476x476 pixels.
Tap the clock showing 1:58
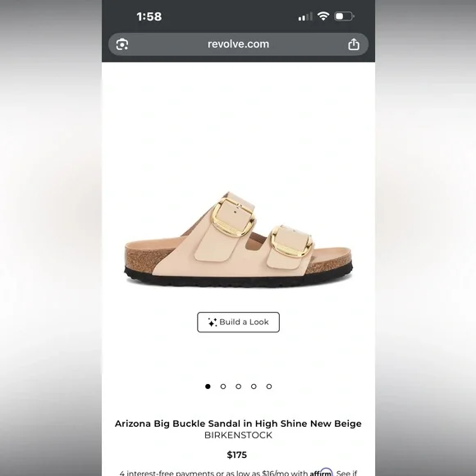[x=149, y=16]
